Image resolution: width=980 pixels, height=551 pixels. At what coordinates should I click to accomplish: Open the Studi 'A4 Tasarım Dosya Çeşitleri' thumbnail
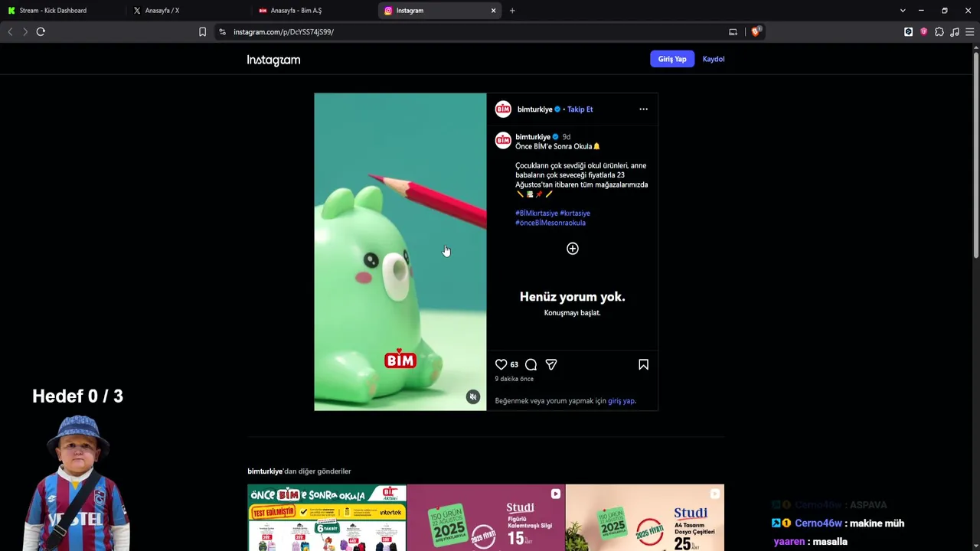645,518
